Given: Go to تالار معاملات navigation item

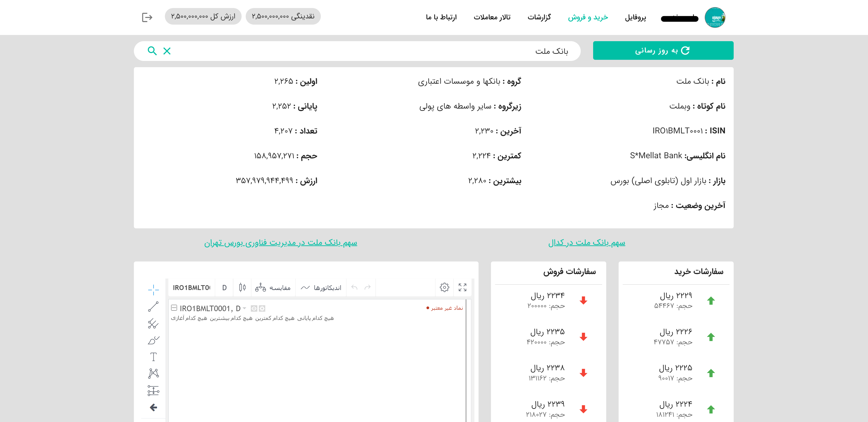Looking at the screenshot, I should 492,17.
